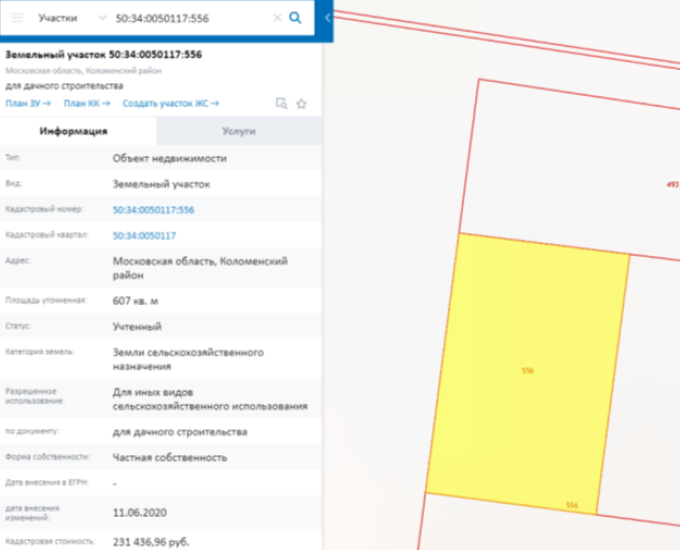The height and width of the screenshot is (550, 680).
Task: Click the zoom-to-object icon
Action: (x=281, y=103)
